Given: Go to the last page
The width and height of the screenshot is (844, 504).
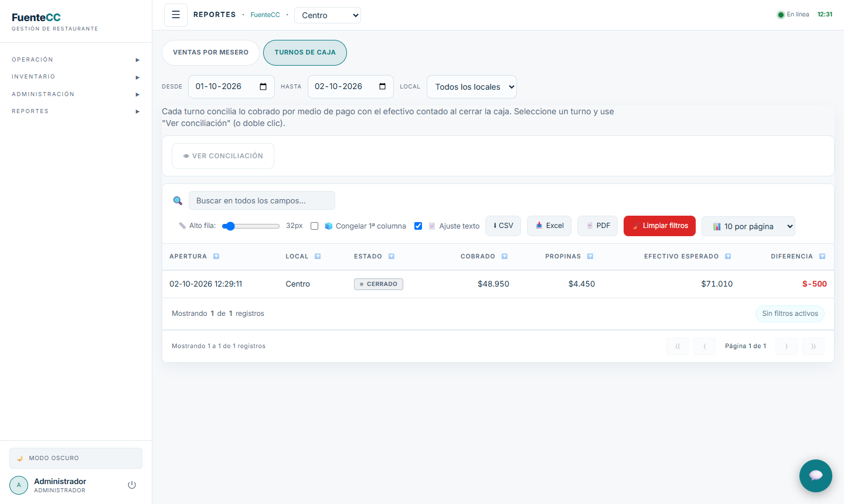Looking at the screenshot, I should click(814, 346).
